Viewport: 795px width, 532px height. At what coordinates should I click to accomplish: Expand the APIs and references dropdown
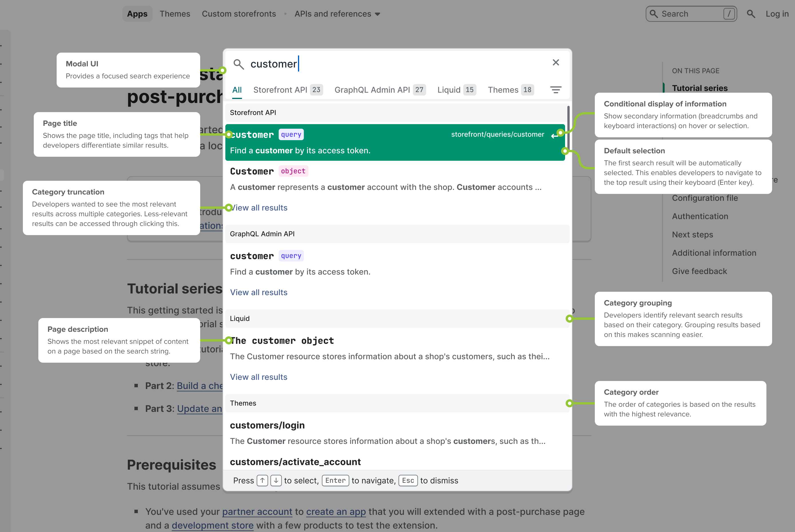click(x=337, y=14)
